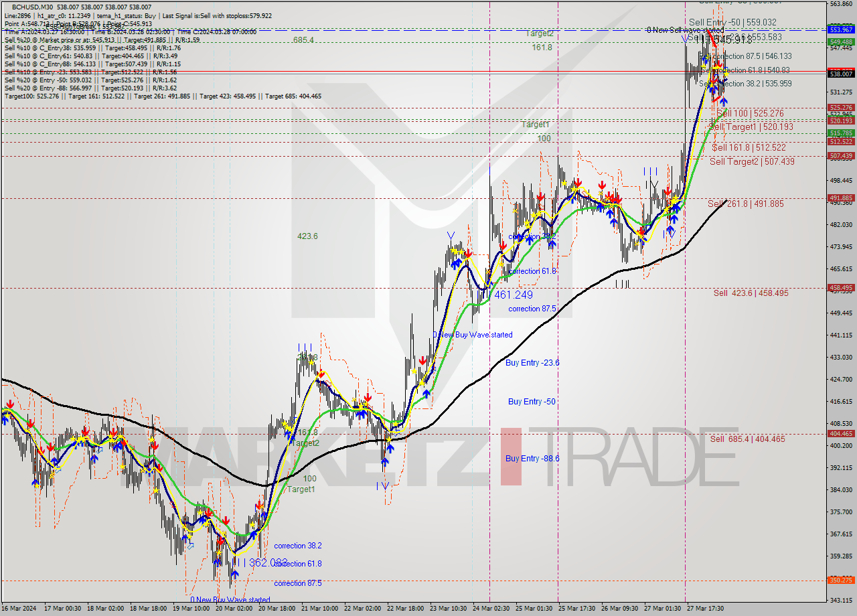Click the green 515.785 price axis tag
The width and height of the screenshot is (857, 616).
pos(842,133)
